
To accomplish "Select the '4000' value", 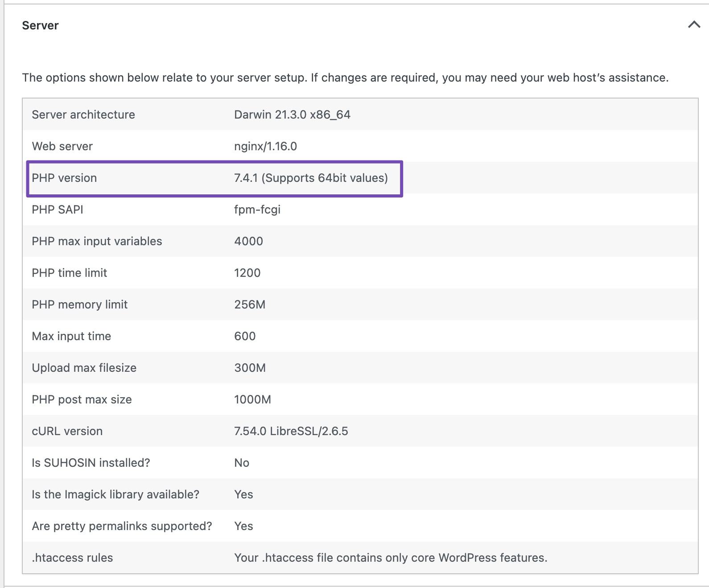I will tap(248, 241).
